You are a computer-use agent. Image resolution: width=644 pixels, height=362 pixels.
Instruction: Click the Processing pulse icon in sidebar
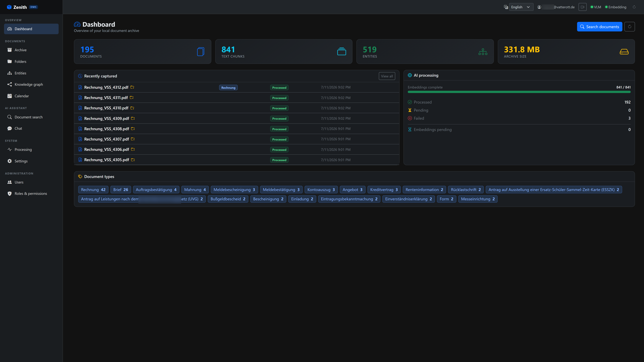pyautogui.click(x=10, y=149)
